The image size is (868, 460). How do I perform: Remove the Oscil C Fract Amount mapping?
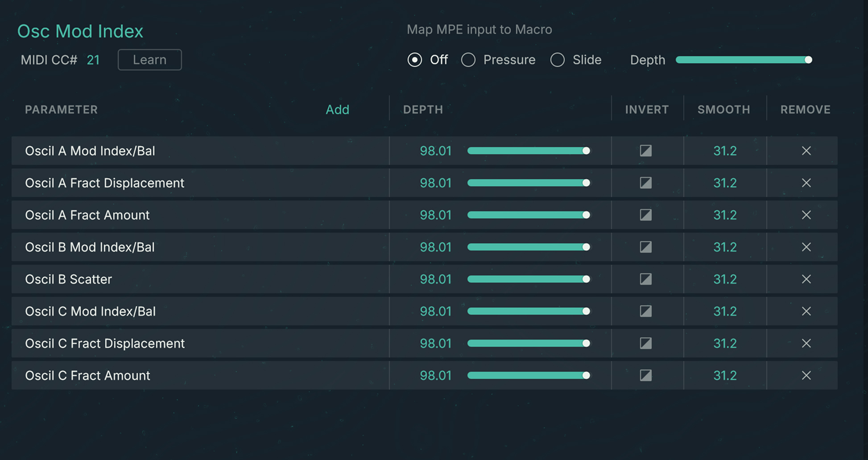tap(806, 375)
